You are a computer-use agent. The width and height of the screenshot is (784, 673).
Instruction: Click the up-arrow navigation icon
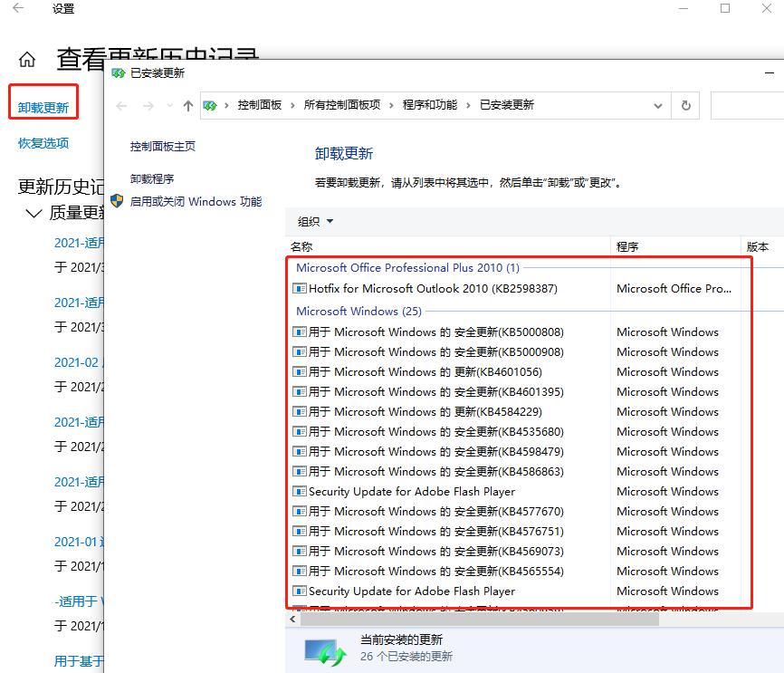pyautogui.click(x=186, y=105)
